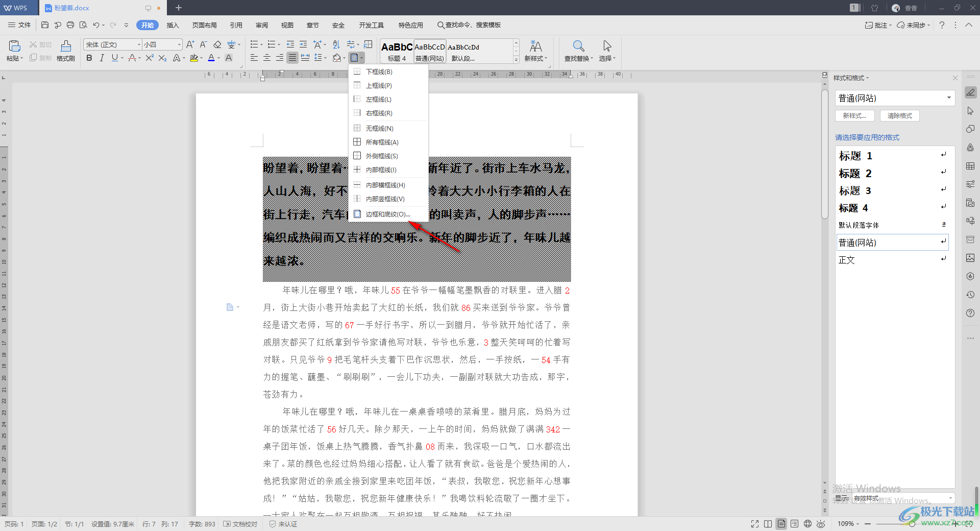Viewport: 980px width, 531px height.
Task: Decrease paragraph indent
Action: pos(290,44)
